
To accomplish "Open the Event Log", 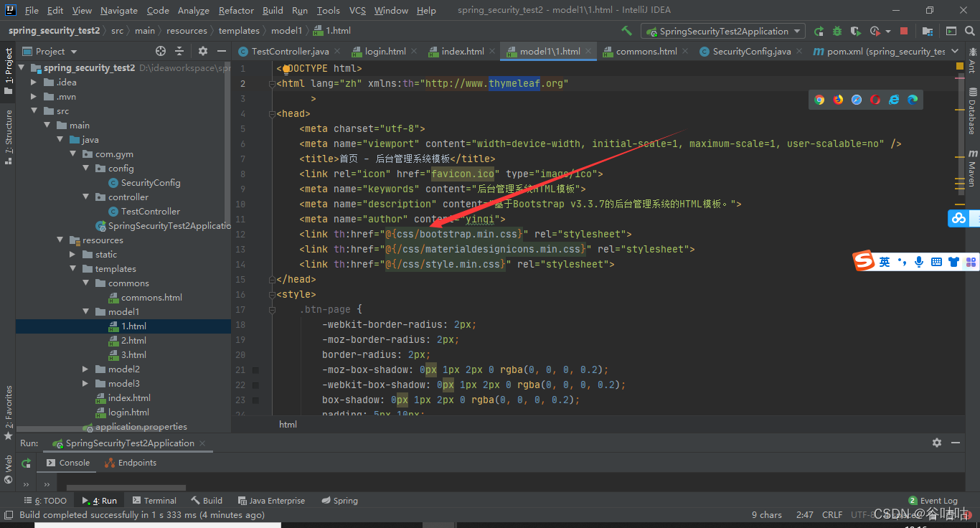I will (933, 501).
